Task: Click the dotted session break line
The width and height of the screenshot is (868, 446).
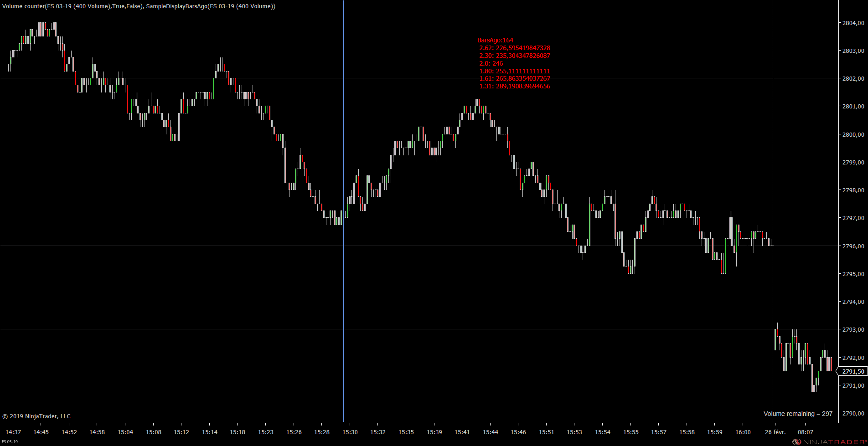Action: (773, 211)
